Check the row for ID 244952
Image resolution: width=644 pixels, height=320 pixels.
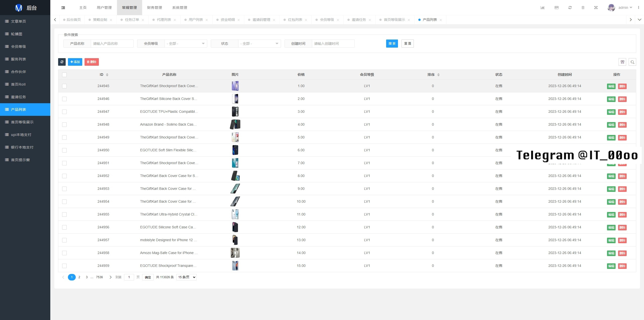pos(64,176)
